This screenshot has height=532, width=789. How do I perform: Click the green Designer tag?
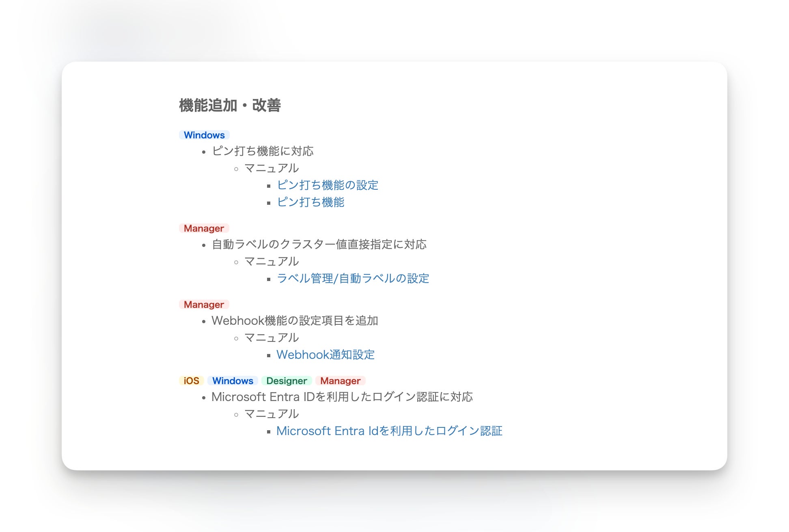coord(287,381)
